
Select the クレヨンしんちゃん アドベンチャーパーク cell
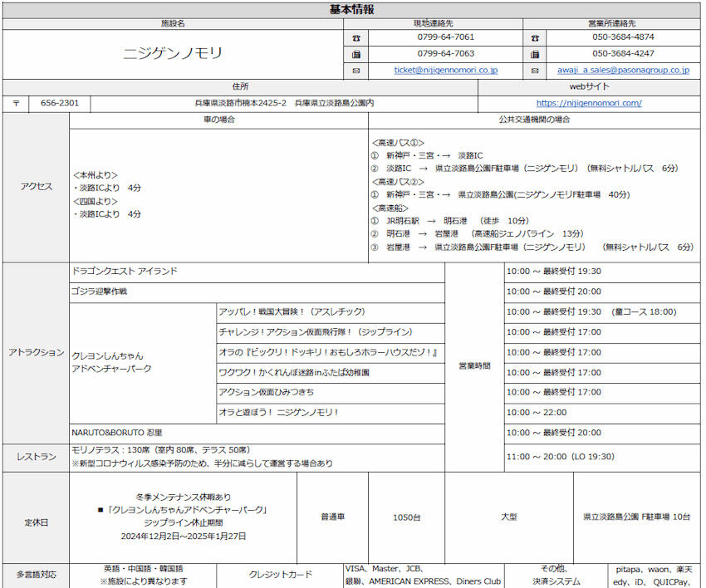point(143,363)
